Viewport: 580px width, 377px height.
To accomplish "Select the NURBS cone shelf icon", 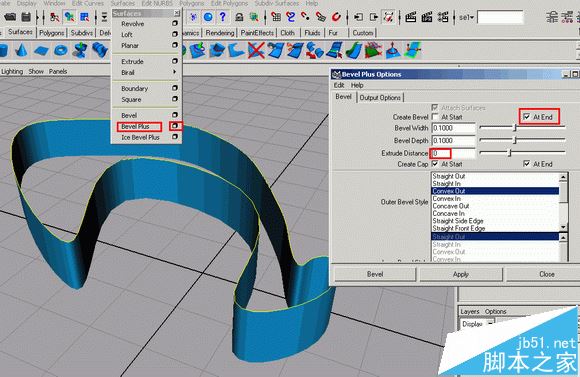I will tap(21, 50).
